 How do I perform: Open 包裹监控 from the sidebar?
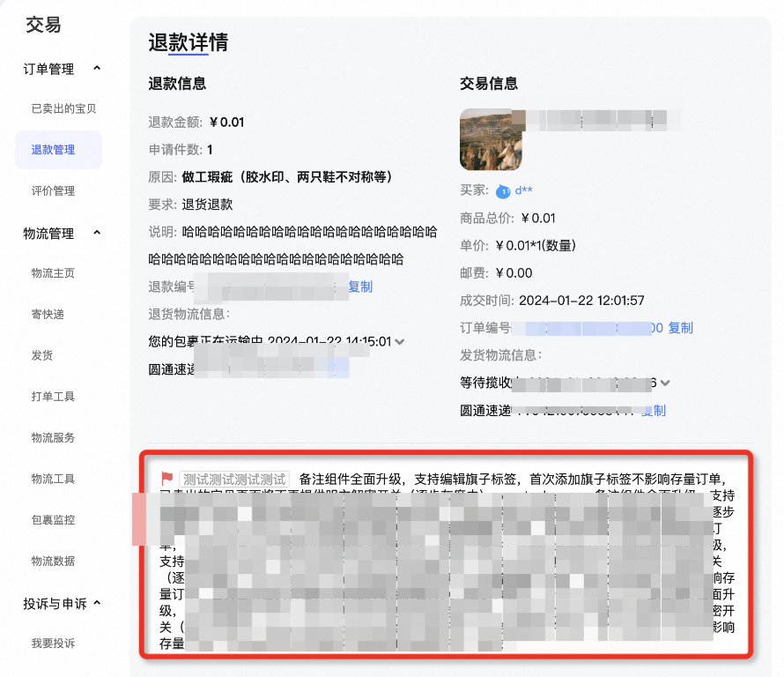(53, 520)
